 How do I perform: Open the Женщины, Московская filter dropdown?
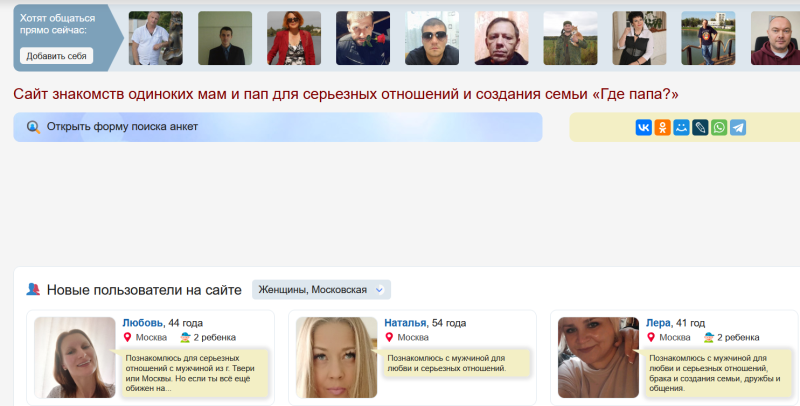[321, 290]
